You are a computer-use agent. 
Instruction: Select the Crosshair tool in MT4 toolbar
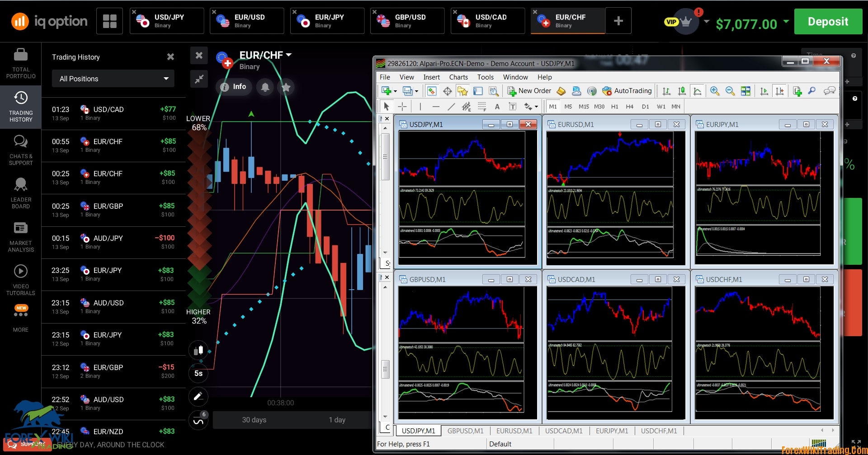(402, 107)
